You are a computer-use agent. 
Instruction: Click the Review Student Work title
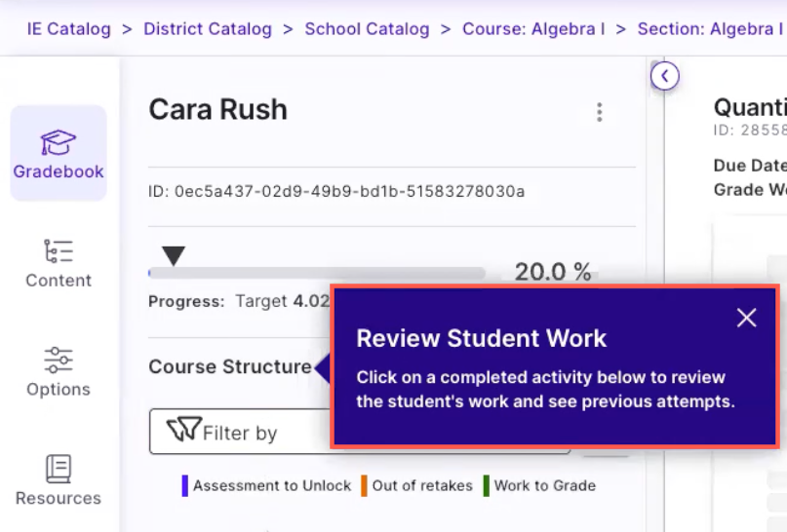pyautogui.click(x=482, y=338)
